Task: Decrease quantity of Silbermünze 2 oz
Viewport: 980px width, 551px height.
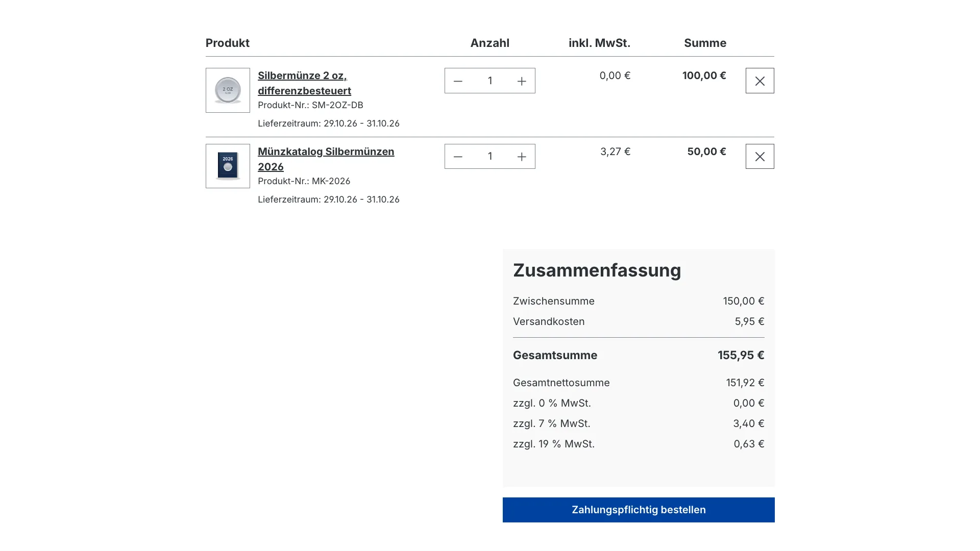Action: tap(458, 81)
